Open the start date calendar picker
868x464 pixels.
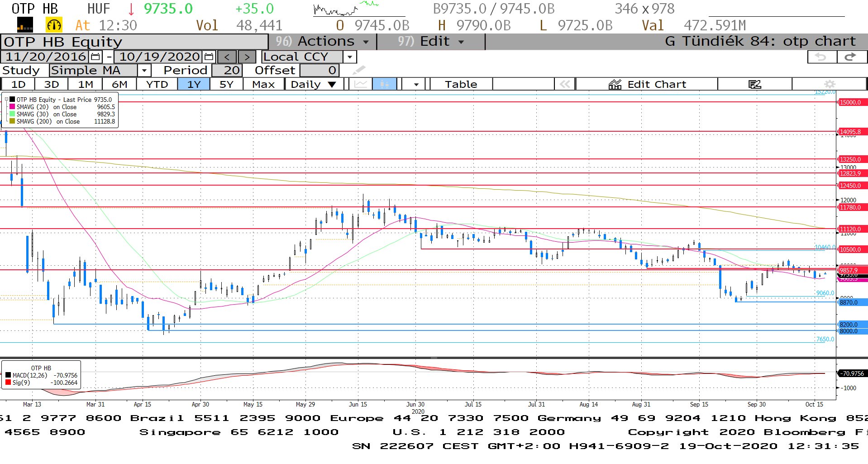point(95,57)
